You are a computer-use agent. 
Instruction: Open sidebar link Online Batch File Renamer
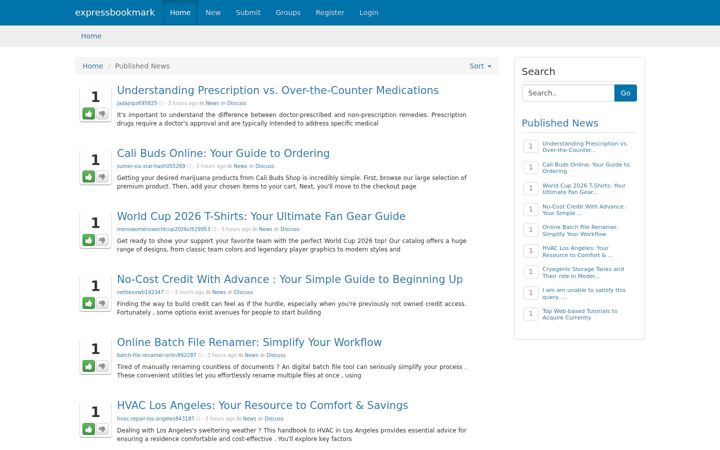point(580,231)
